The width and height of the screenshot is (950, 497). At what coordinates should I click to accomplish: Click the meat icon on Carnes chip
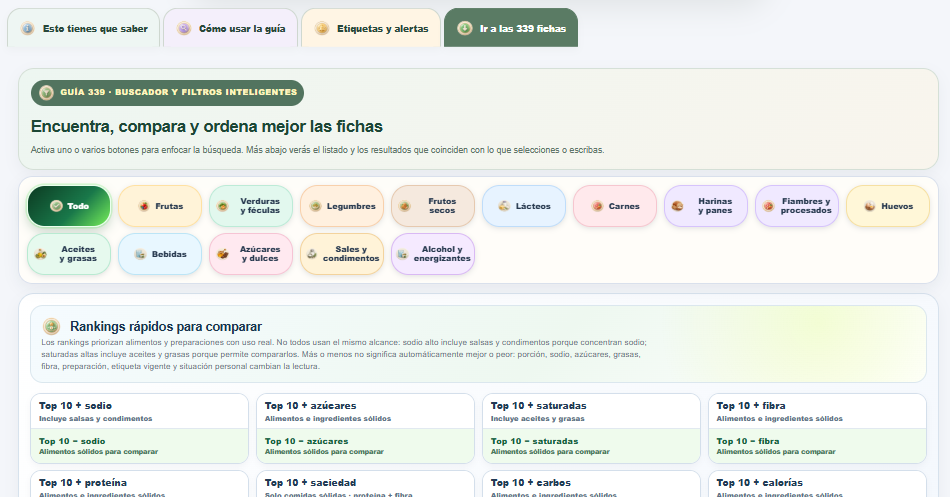597,206
